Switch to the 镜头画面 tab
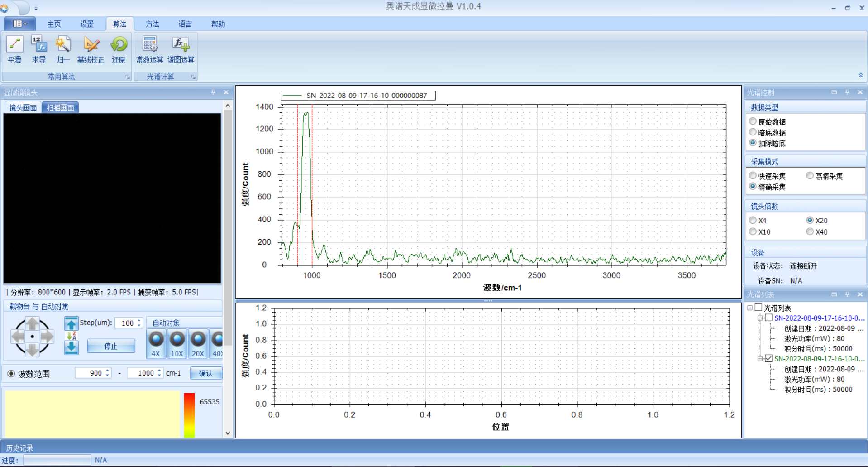Image resolution: width=868 pixels, height=467 pixels. click(23, 107)
